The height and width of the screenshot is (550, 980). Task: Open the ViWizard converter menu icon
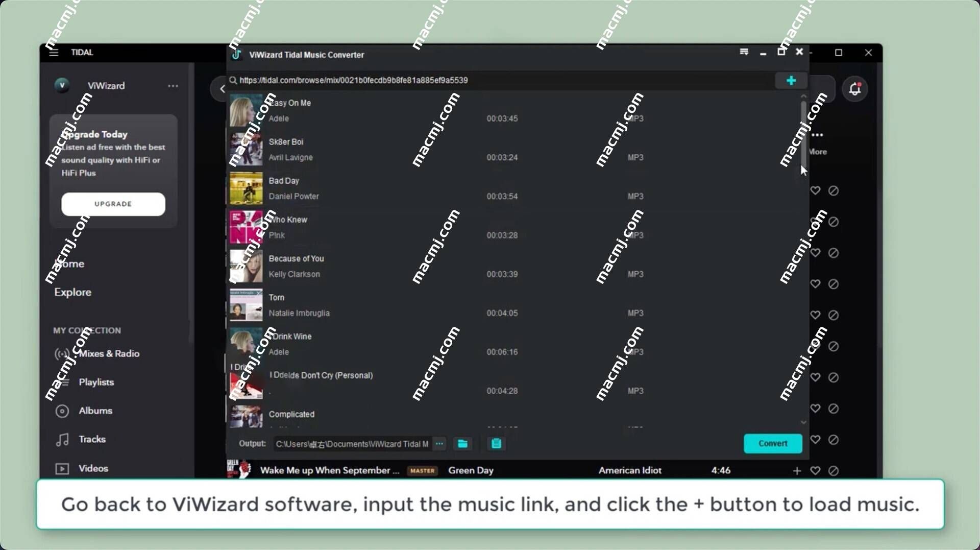point(744,52)
